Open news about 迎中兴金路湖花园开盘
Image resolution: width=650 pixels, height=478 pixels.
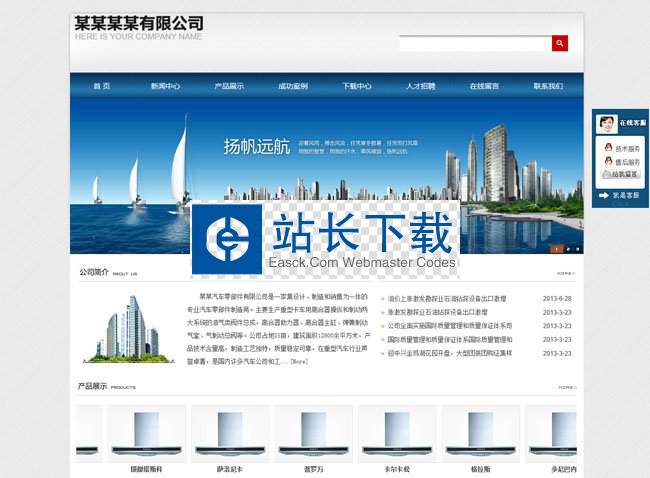pos(450,353)
